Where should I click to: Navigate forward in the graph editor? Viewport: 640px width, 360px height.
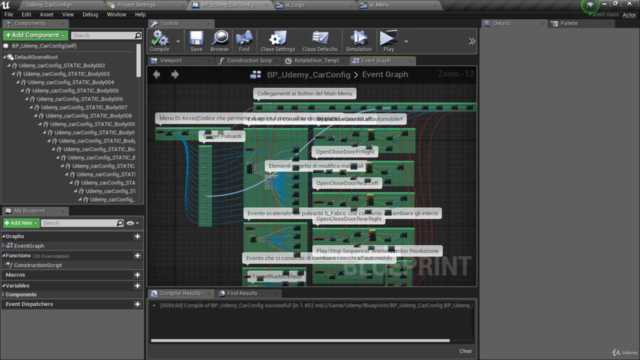point(175,74)
